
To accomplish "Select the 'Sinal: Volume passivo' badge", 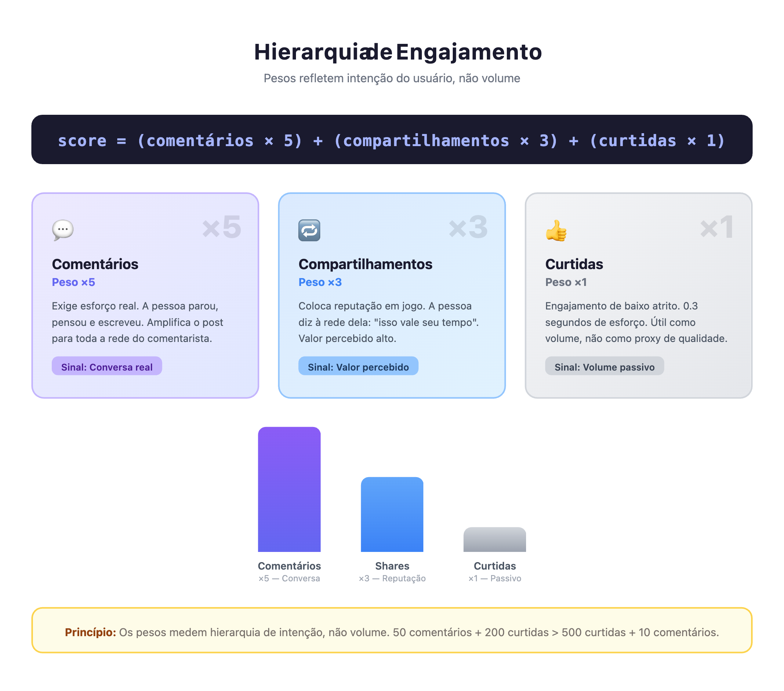I will point(604,366).
